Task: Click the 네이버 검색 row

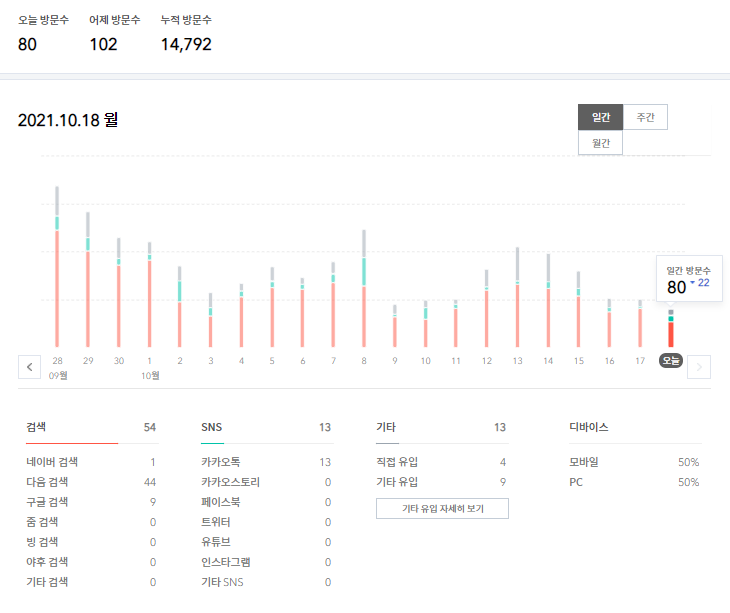Action: point(92,462)
